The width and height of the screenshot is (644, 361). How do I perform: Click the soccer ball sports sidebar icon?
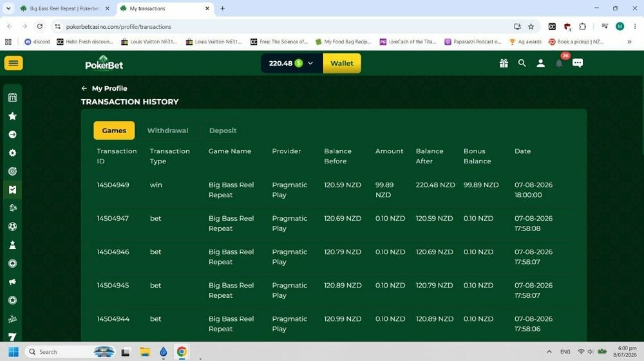pyautogui.click(x=13, y=227)
